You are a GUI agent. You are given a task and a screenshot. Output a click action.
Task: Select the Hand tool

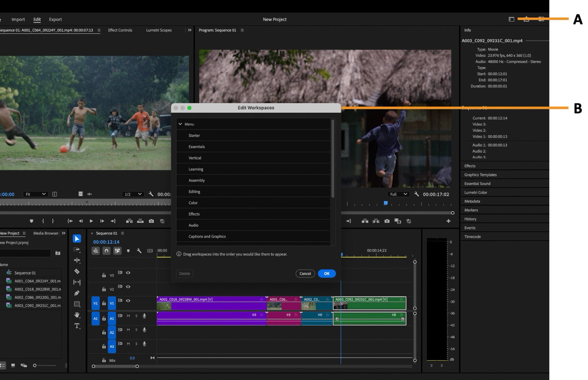(77, 315)
